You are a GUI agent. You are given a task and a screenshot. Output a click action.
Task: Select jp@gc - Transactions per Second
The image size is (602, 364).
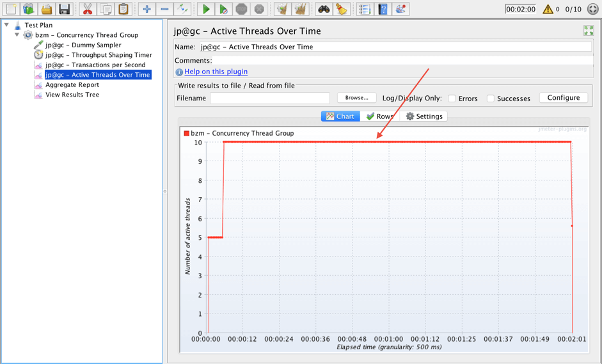pyautogui.click(x=95, y=65)
